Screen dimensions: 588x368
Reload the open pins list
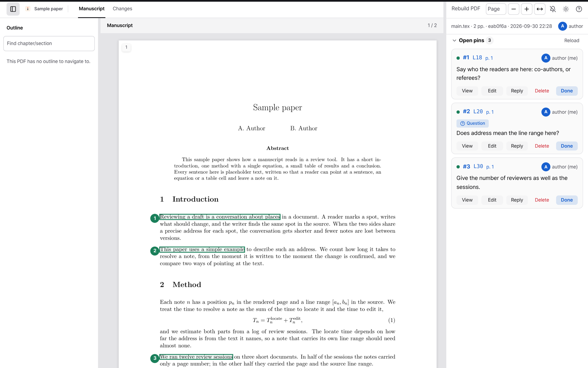(571, 40)
